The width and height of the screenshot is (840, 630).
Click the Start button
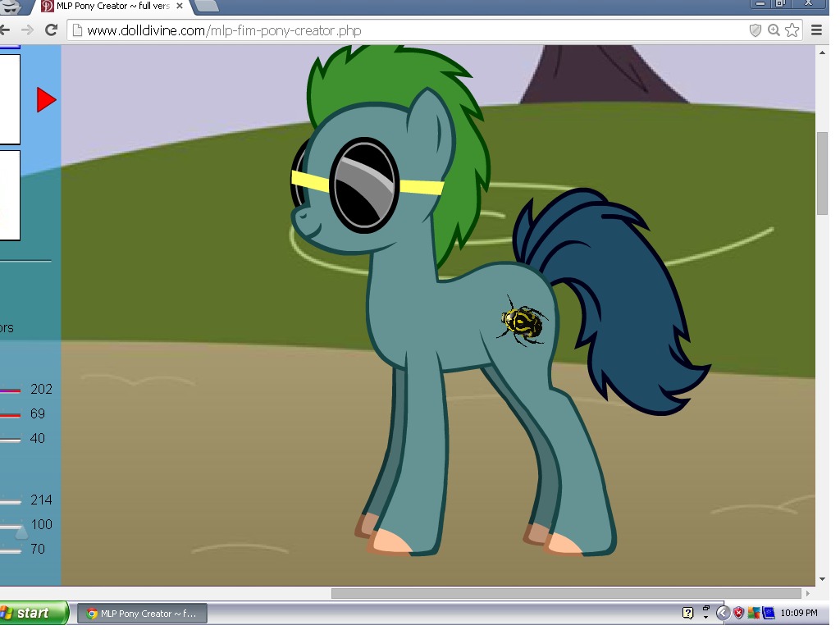click(33, 613)
